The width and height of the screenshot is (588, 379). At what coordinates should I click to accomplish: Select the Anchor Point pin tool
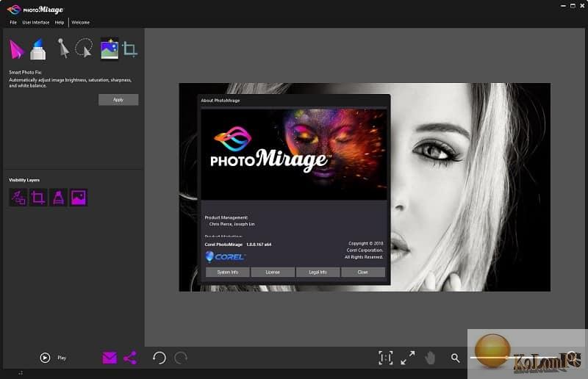62,48
